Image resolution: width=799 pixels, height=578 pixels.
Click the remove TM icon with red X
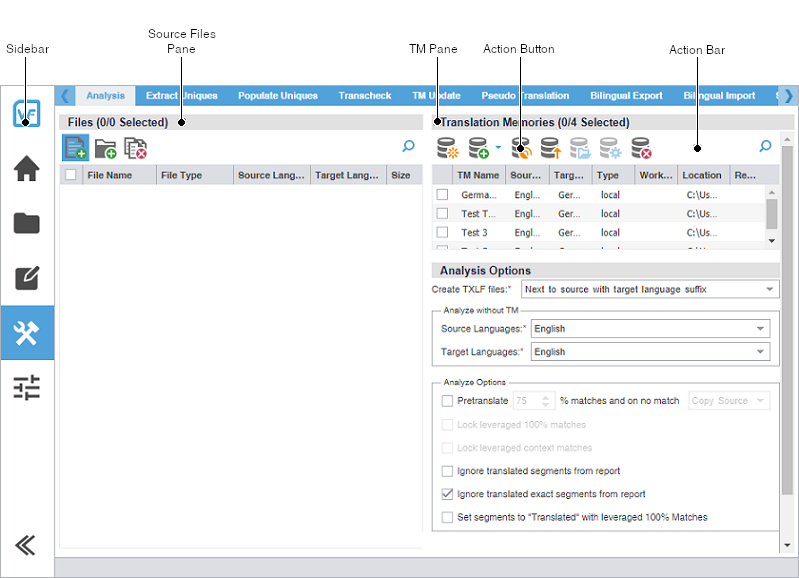pyautogui.click(x=641, y=149)
